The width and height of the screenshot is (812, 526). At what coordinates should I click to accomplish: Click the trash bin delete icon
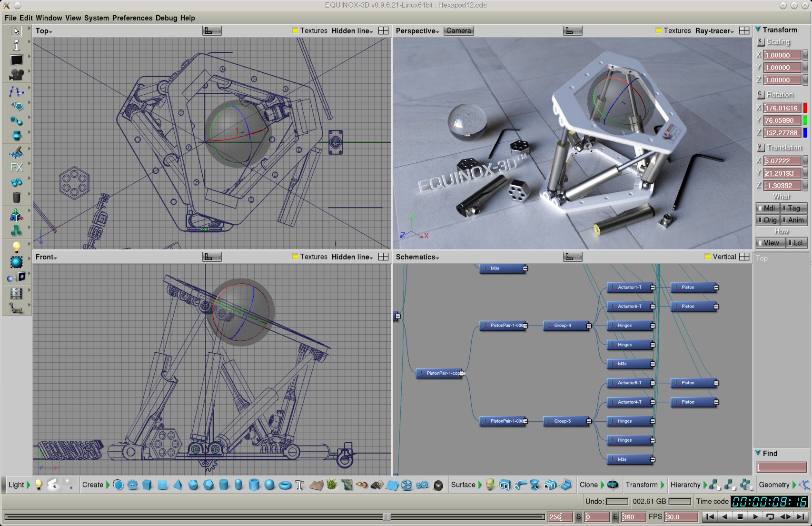pos(17,198)
